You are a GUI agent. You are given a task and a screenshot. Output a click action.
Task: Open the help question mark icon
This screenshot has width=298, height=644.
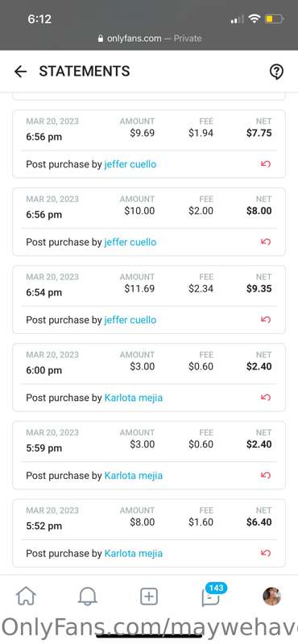[x=276, y=72]
